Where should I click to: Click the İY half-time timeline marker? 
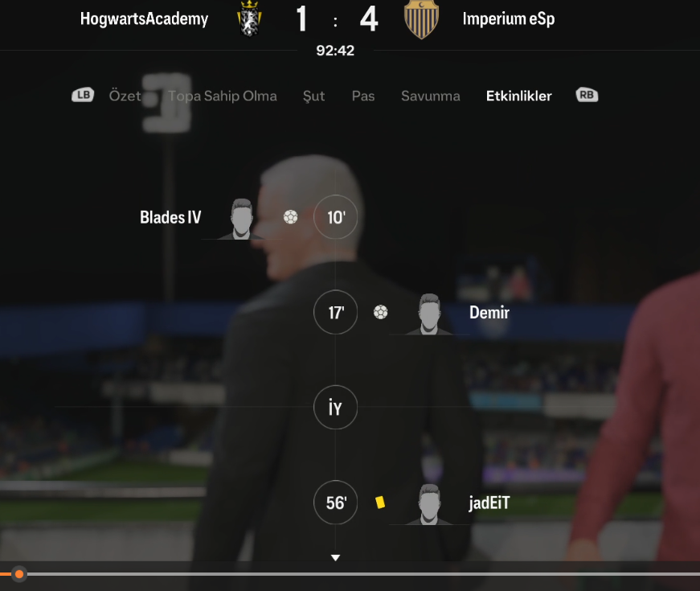[x=335, y=407]
